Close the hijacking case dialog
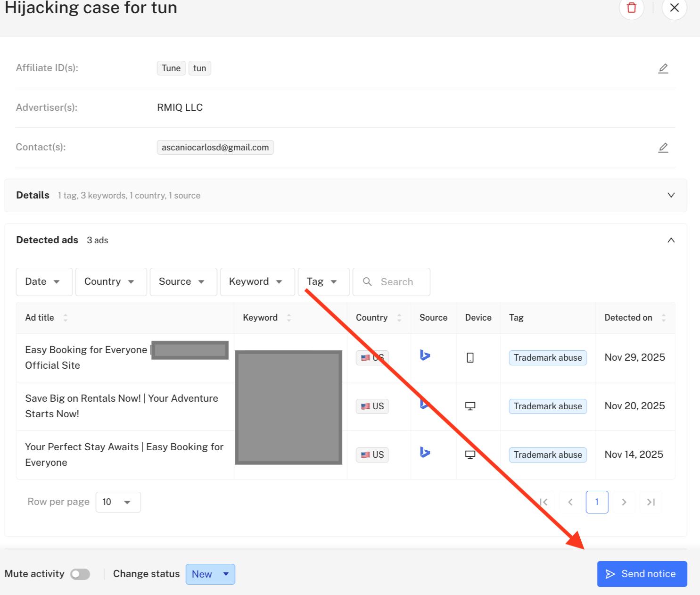Viewport: 700px width, 595px height. tap(674, 8)
